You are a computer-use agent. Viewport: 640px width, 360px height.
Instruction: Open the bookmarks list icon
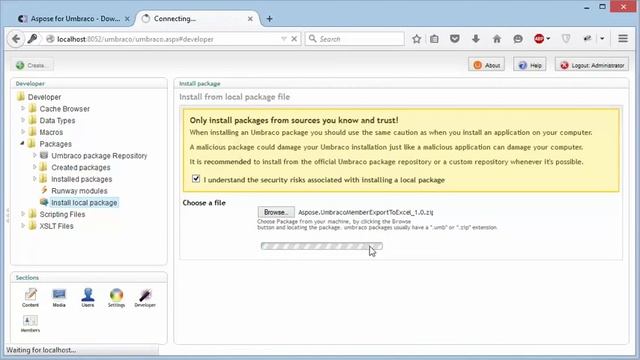click(x=434, y=39)
